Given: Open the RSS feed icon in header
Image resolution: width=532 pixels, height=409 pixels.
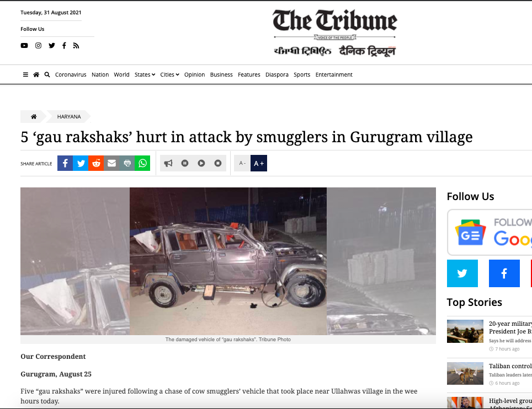Looking at the screenshot, I should coord(76,46).
